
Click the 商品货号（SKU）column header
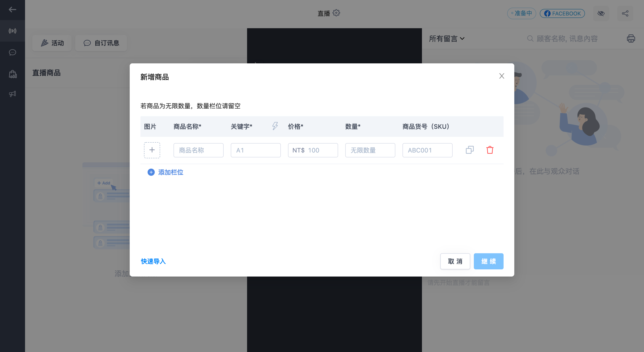[426, 127]
